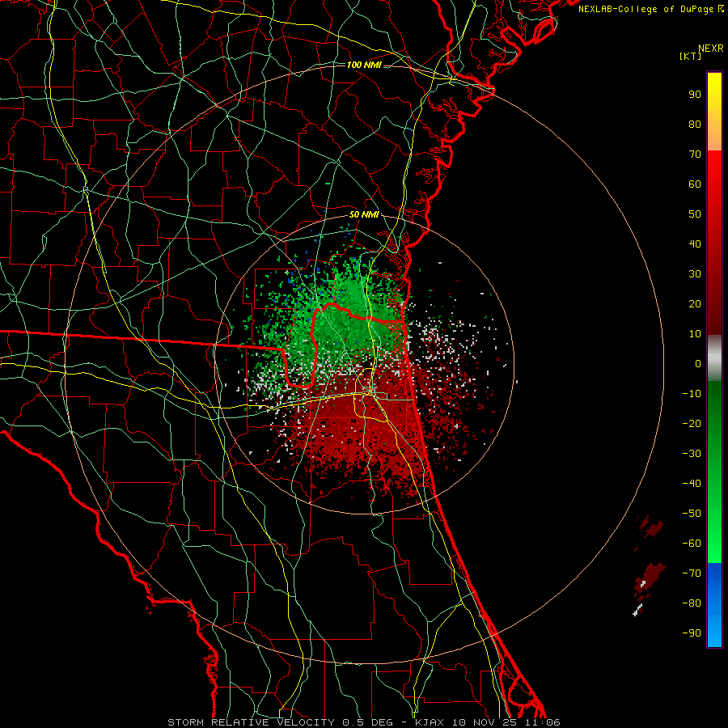The width and height of the screenshot is (728, 728).
Task: Click the bright green color bar segment near -50
Action: pyautogui.click(x=714, y=514)
